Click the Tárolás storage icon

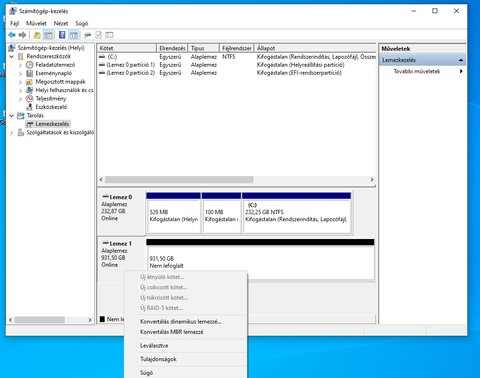click(x=21, y=116)
